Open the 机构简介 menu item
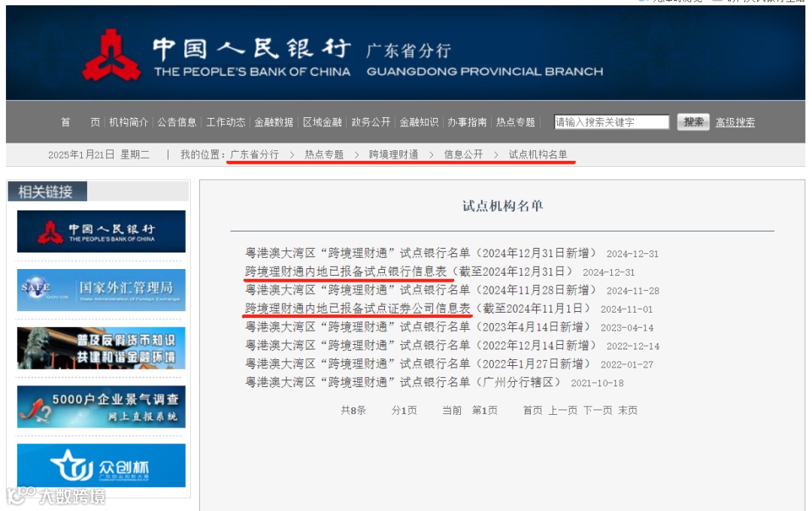This screenshot has height=511, width=812. pyautogui.click(x=129, y=122)
